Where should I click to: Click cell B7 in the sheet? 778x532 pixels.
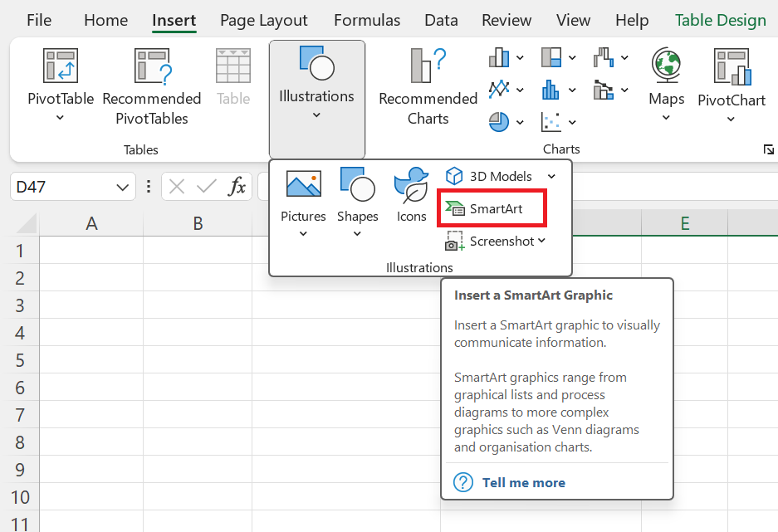[198, 414]
